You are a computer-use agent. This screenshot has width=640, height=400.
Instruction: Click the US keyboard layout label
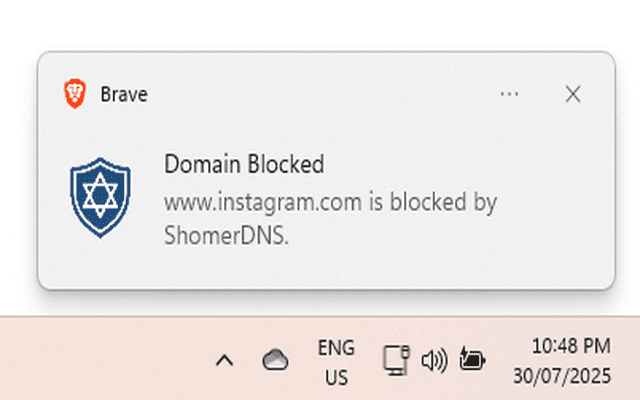coord(336,378)
